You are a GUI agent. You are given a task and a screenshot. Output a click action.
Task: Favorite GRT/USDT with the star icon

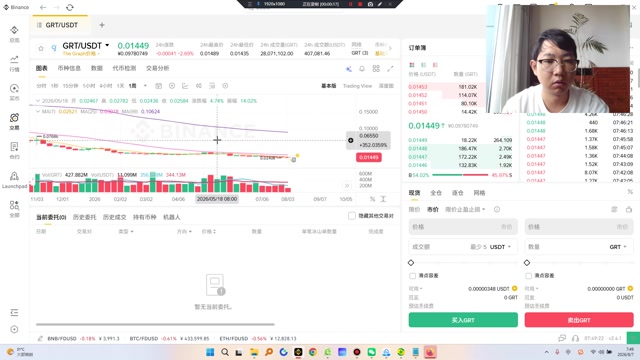pos(41,49)
